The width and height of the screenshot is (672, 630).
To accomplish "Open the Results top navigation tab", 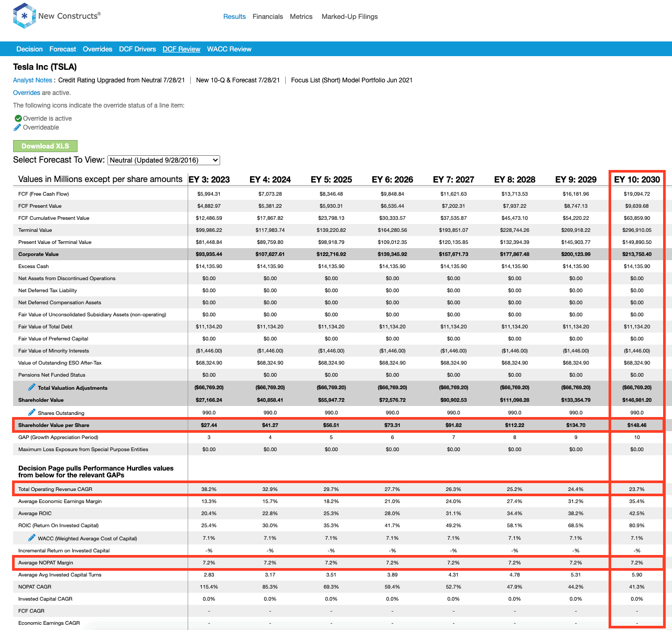I will (x=234, y=17).
